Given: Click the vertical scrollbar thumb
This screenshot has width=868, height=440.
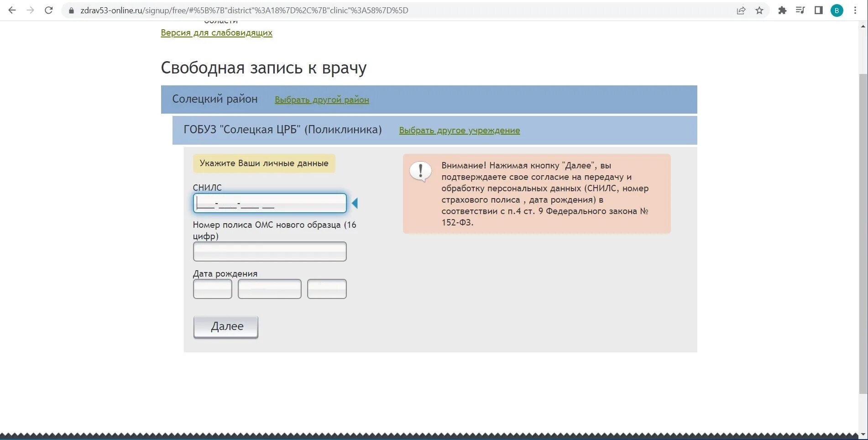Looking at the screenshot, I should point(863,233).
